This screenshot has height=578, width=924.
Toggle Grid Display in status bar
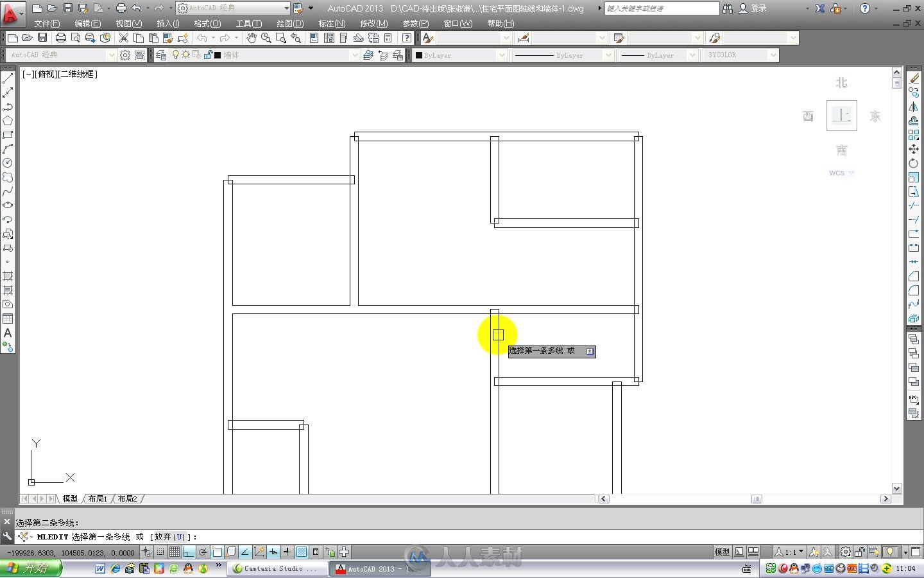[x=175, y=552]
